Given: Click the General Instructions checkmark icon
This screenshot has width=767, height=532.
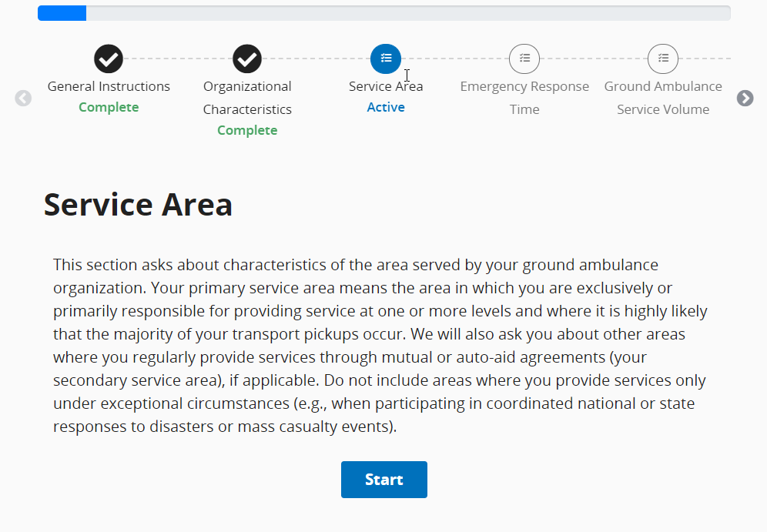Looking at the screenshot, I should pyautogui.click(x=109, y=59).
